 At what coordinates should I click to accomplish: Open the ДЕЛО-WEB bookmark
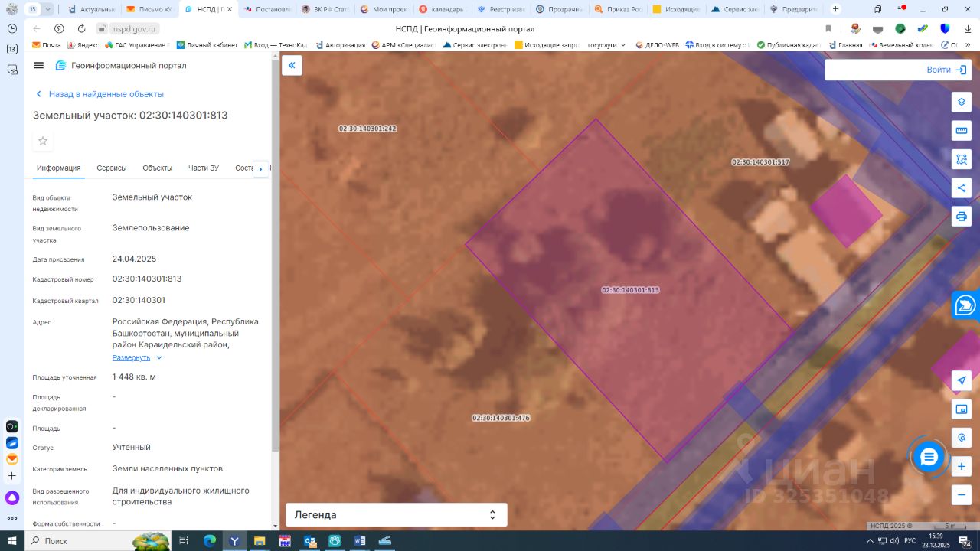click(x=657, y=45)
